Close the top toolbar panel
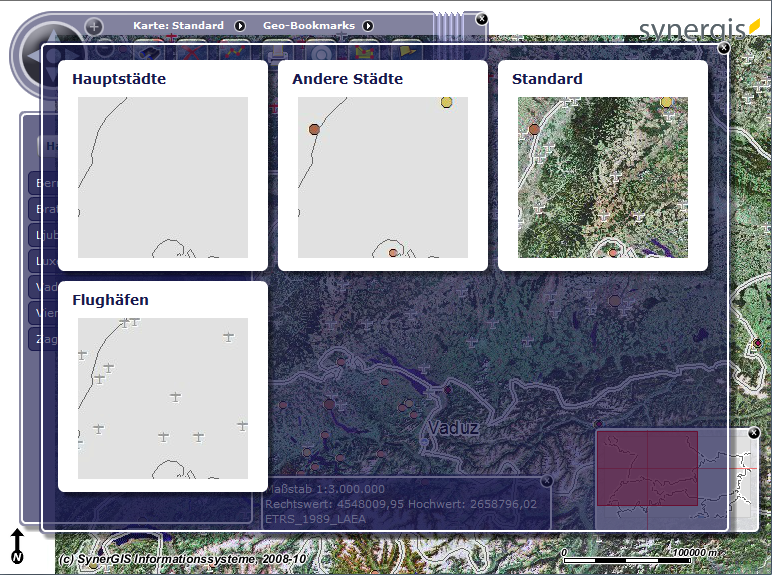This screenshot has width=772, height=575. (x=482, y=19)
